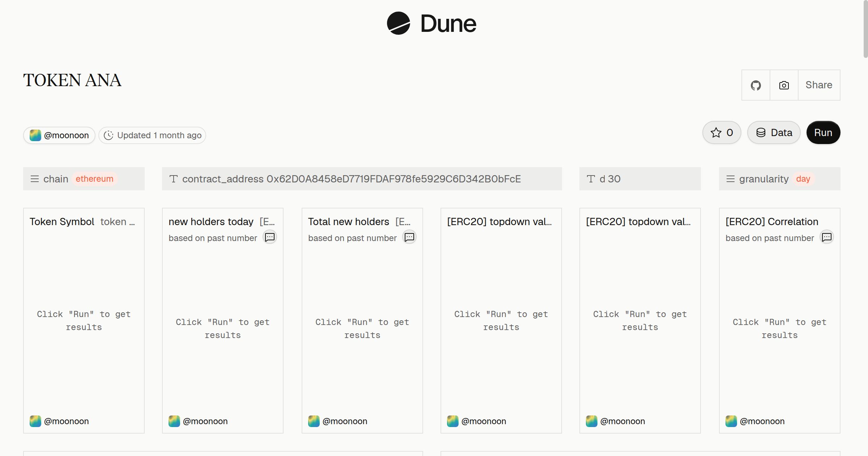Screen dimensions: 868x456
Task: Click the clock icon beside Updated
Action: click(109, 135)
